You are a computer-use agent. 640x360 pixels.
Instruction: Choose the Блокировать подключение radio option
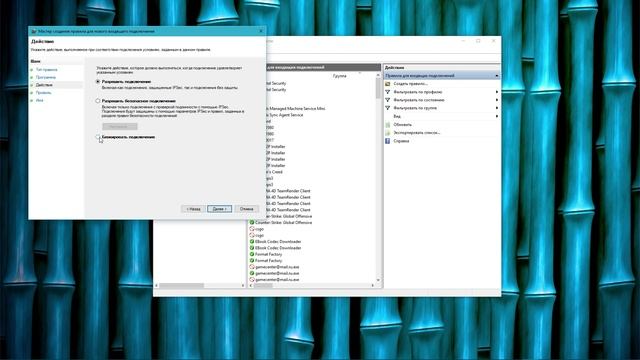click(98, 137)
